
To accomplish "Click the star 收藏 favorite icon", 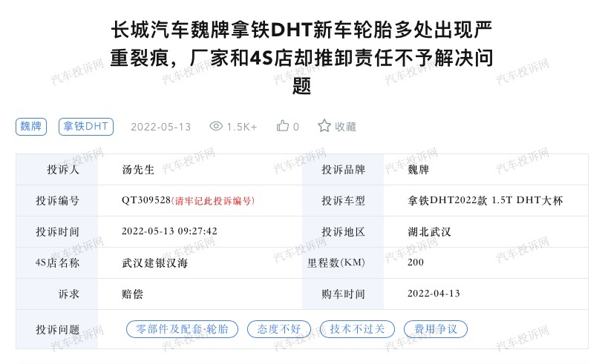I will (x=324, y=126).
